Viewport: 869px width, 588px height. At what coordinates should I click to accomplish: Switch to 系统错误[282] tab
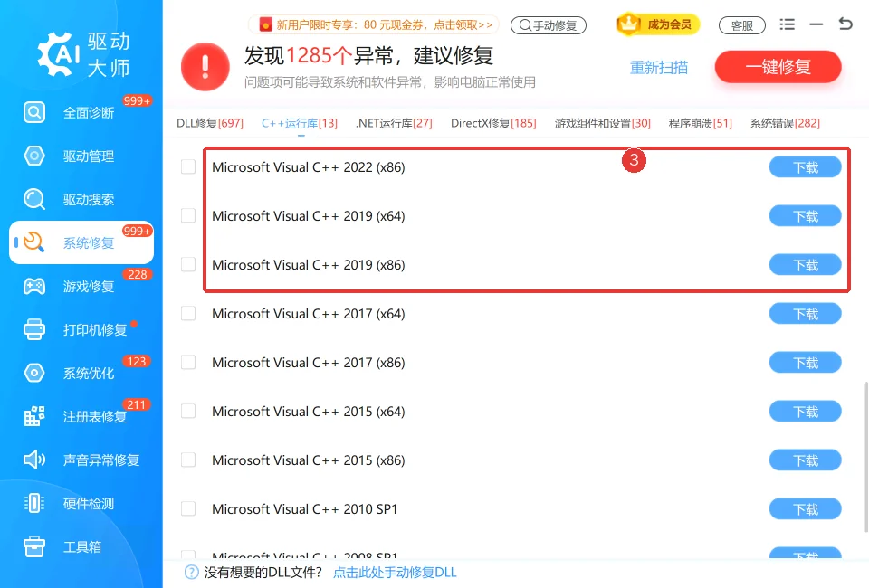[x=785, y=123]
